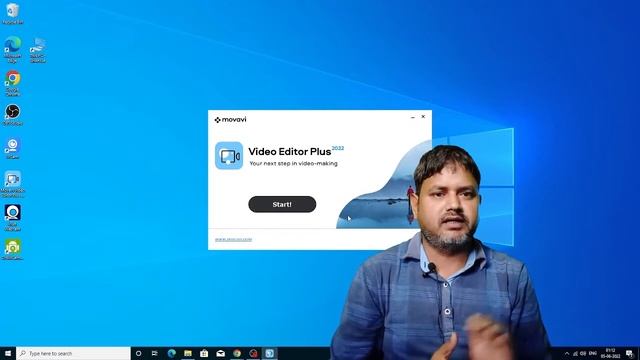
Task: Open Microsoft Store from the taskbar
Action: (x=204, y=353)
